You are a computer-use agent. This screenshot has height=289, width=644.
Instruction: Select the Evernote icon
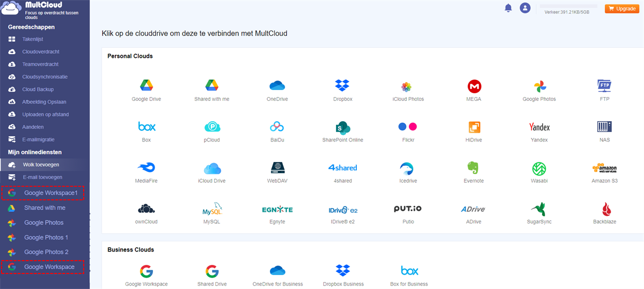tap(473, 168)
